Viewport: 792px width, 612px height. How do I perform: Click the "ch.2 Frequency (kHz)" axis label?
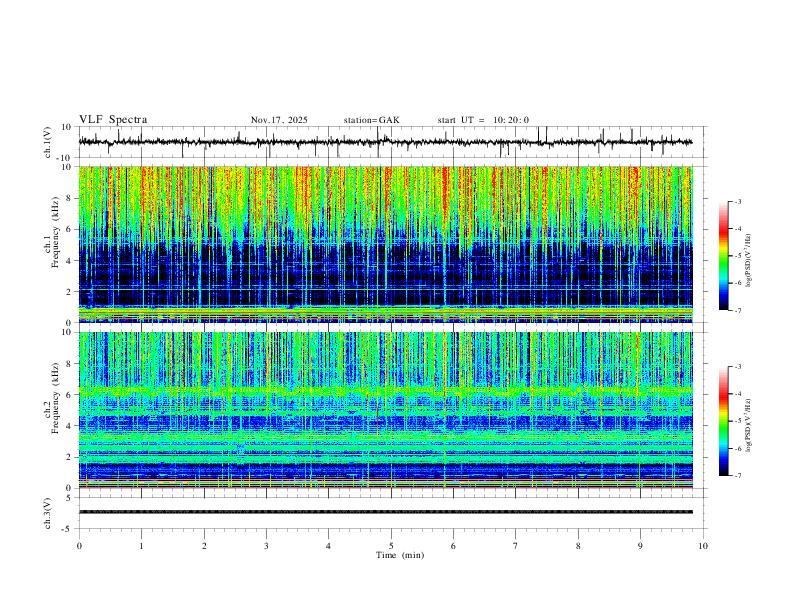pyautogui.click(x=51, y=397)
